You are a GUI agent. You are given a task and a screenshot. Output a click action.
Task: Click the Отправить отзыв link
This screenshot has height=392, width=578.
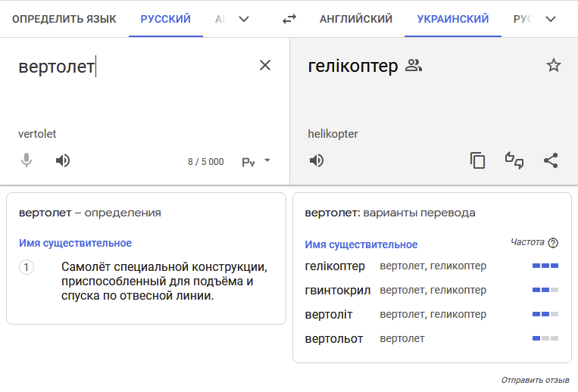coord(535,380)
